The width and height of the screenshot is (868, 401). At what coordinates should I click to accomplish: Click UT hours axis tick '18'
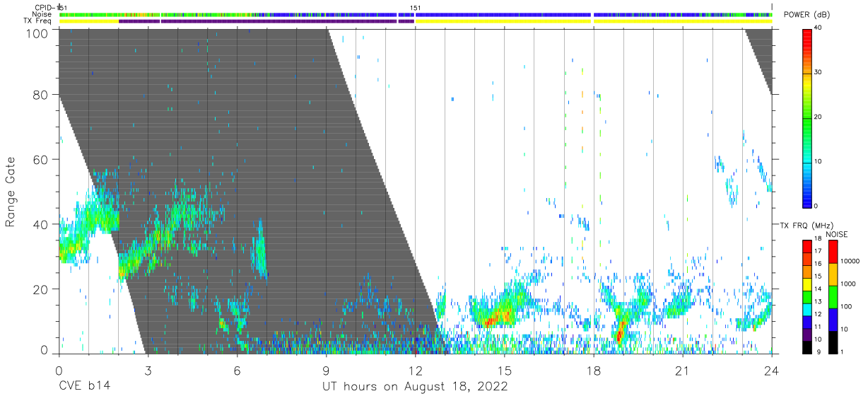point(593,371)
